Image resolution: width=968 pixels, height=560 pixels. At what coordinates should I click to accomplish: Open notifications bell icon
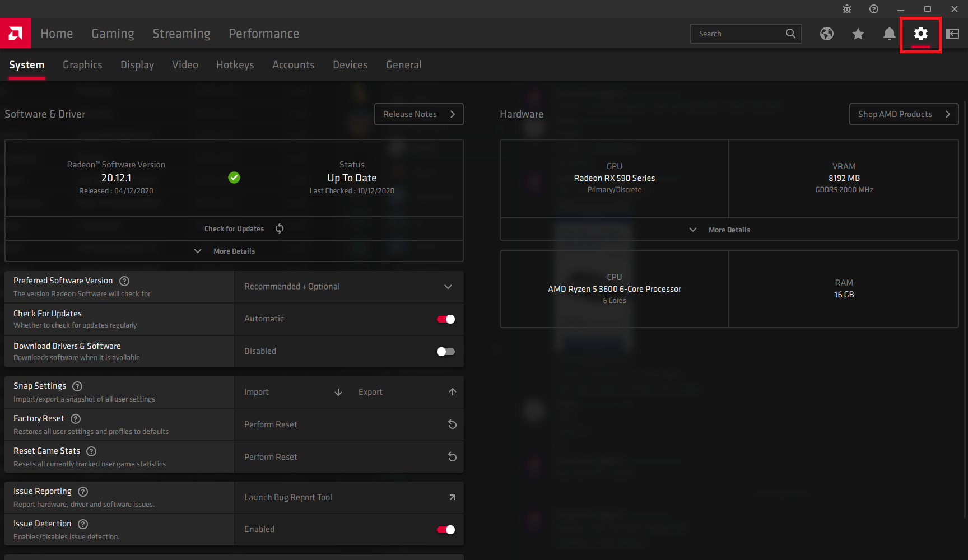[890, 34]
